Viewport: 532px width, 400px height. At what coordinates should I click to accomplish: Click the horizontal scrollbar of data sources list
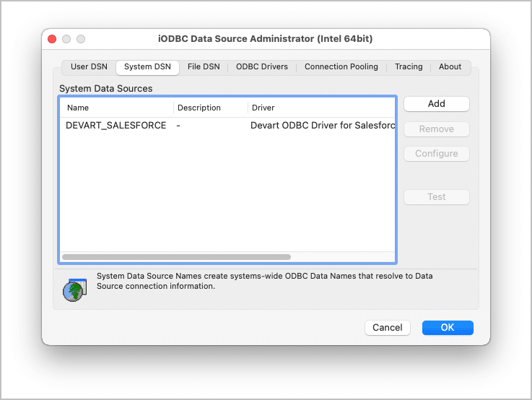point(176,257)
